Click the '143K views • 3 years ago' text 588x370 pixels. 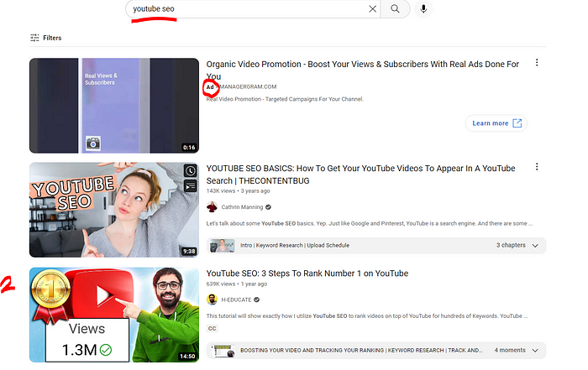(x=238, y=191)
